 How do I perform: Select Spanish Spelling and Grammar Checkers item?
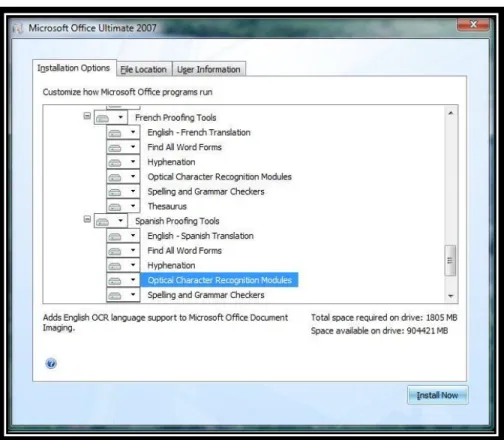206,295
